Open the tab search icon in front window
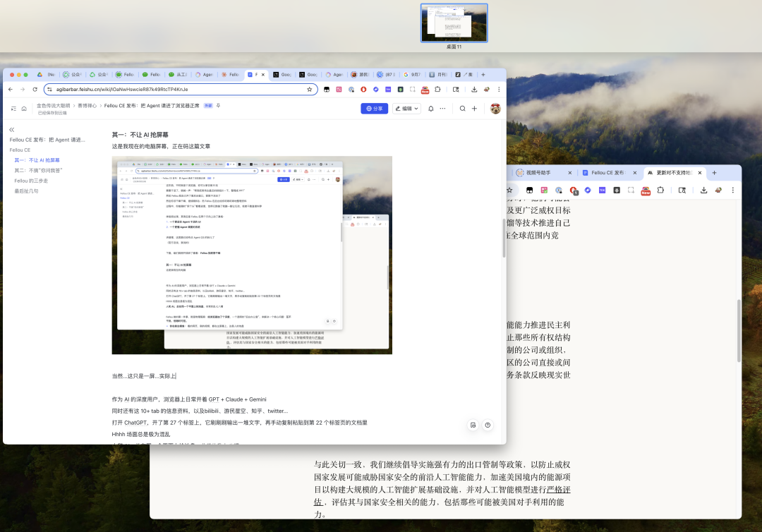The height and width of the screenshot is (532, 762). coord(456,90)
